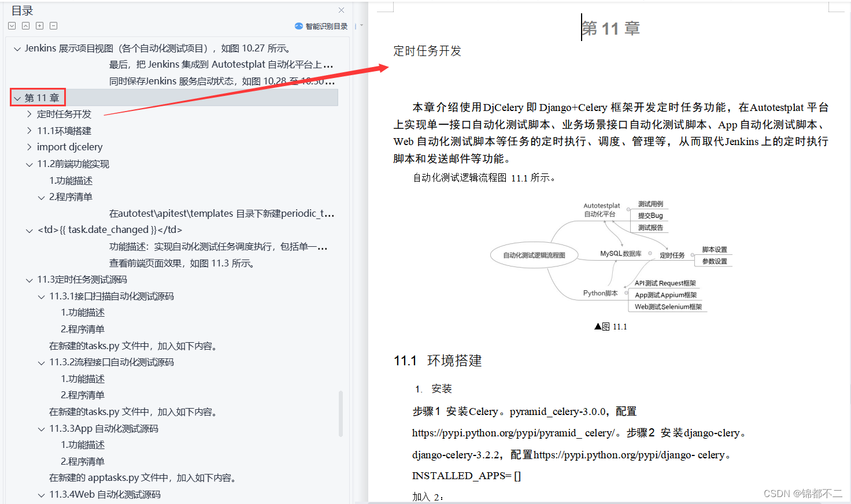The image size is (851, 504).
Task: Close the 目录 outline panel
Action: 342,10
